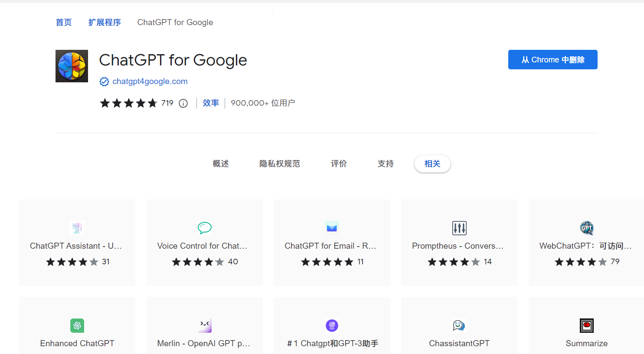644x354 pixels.
Task: Go to 首页 breadcrumb link
Action: (64, 23)
